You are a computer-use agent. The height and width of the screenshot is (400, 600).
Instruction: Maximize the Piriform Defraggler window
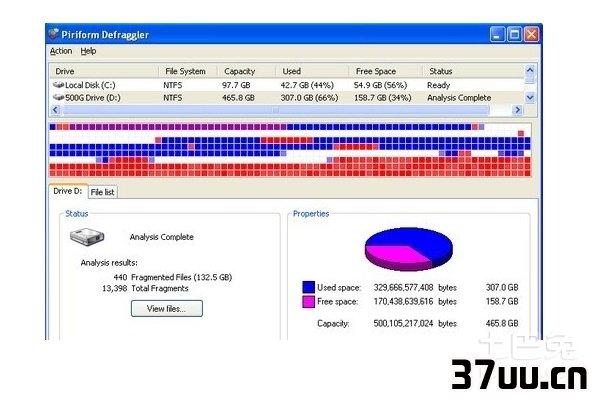pyautogui.click(x=514, y=35)
